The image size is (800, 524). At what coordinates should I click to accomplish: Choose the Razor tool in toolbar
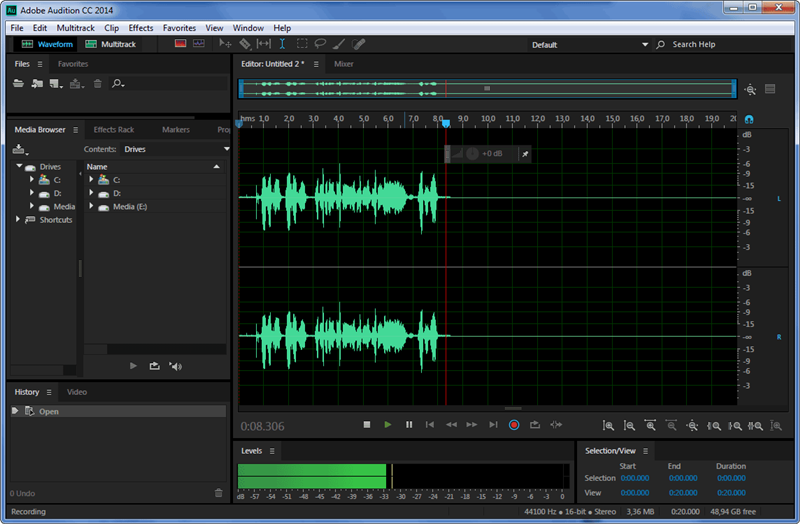coord(245,44)
